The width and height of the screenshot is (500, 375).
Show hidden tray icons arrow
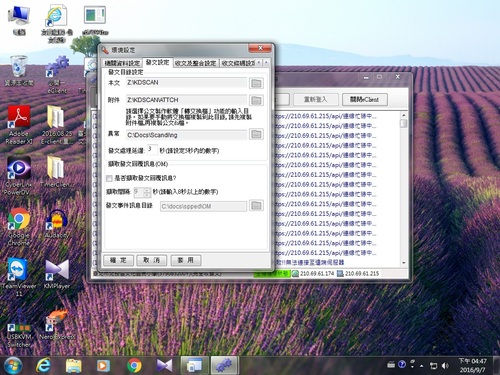(x=422, y=366)
